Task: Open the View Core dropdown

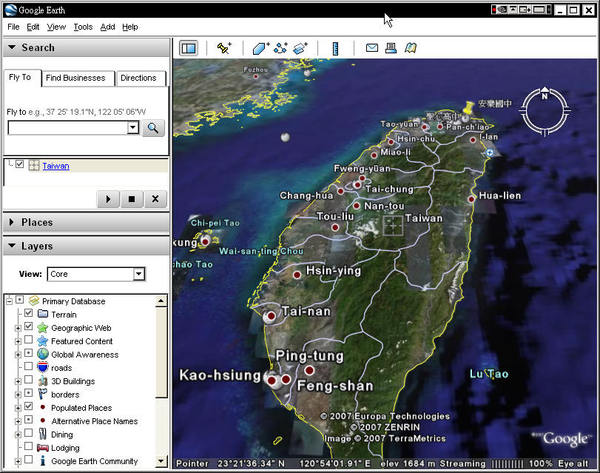Action: pos(139,274)
